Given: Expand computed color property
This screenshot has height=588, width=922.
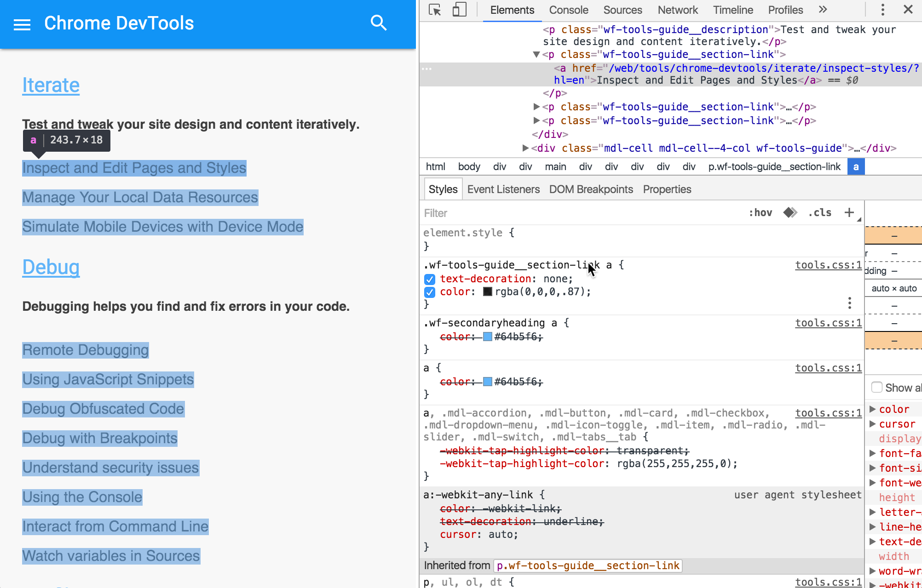Looking at the screenshot, I should (872, 409).
